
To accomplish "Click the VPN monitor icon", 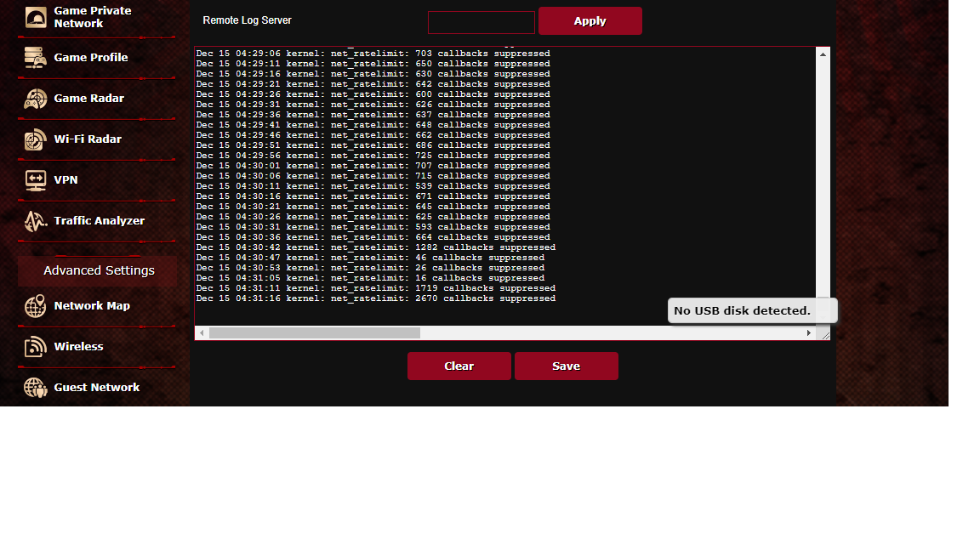I will 36,180.
